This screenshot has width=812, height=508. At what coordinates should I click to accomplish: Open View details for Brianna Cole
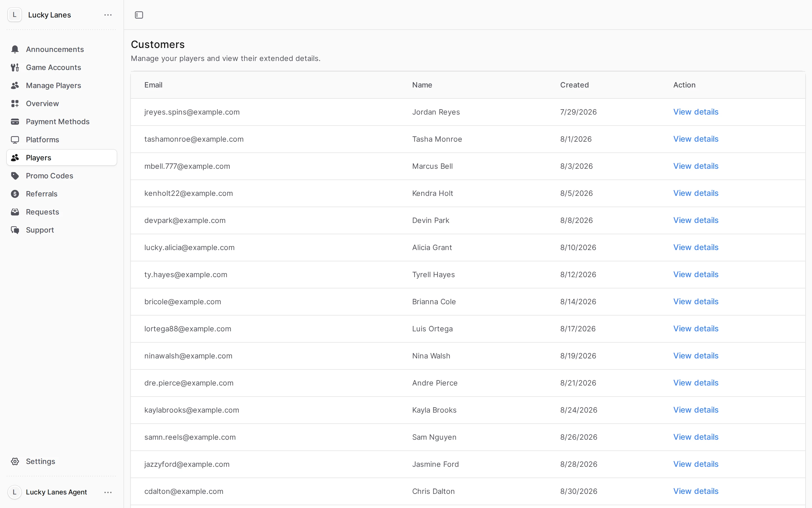click(696, 302)
